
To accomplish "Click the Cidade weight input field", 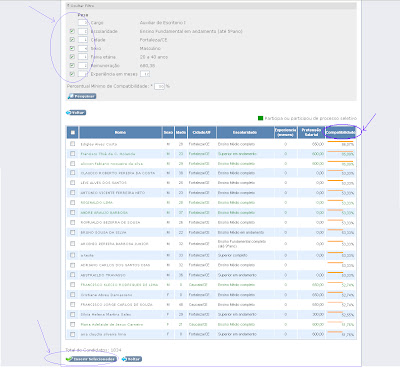I will pyautogui.click(x=83, y=40).
